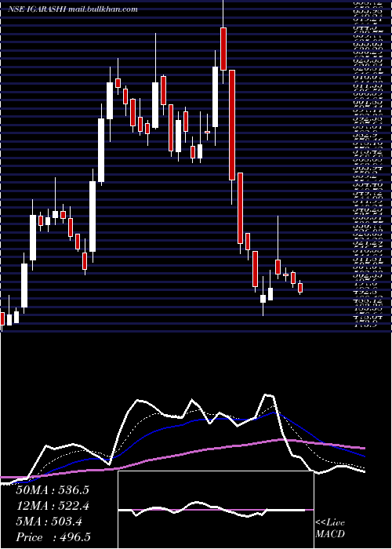This screenshot has height=549, width=392.
Task: Click inside the MACD inset chart box
Action: coord(216,510)
